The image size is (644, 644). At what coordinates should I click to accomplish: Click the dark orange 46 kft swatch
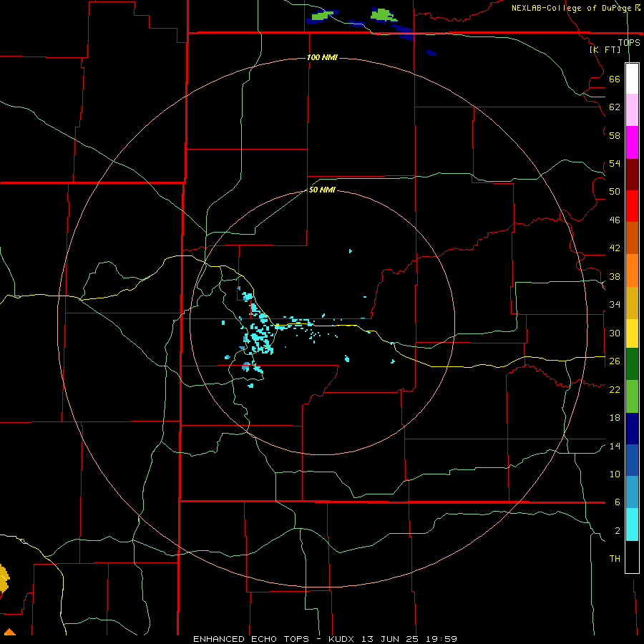[632, 238]
